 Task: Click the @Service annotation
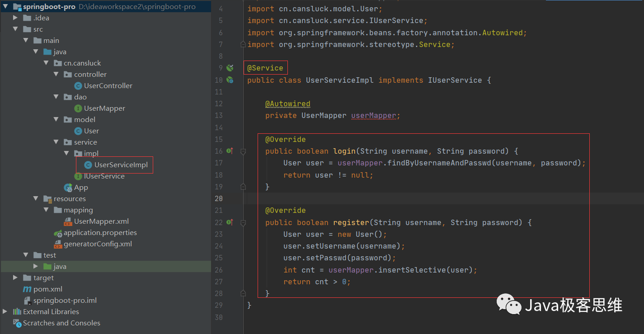pos(265,68)
